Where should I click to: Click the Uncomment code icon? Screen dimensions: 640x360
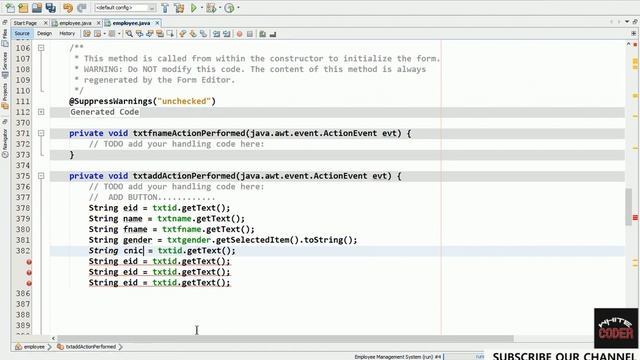click(x=273, y=34)
